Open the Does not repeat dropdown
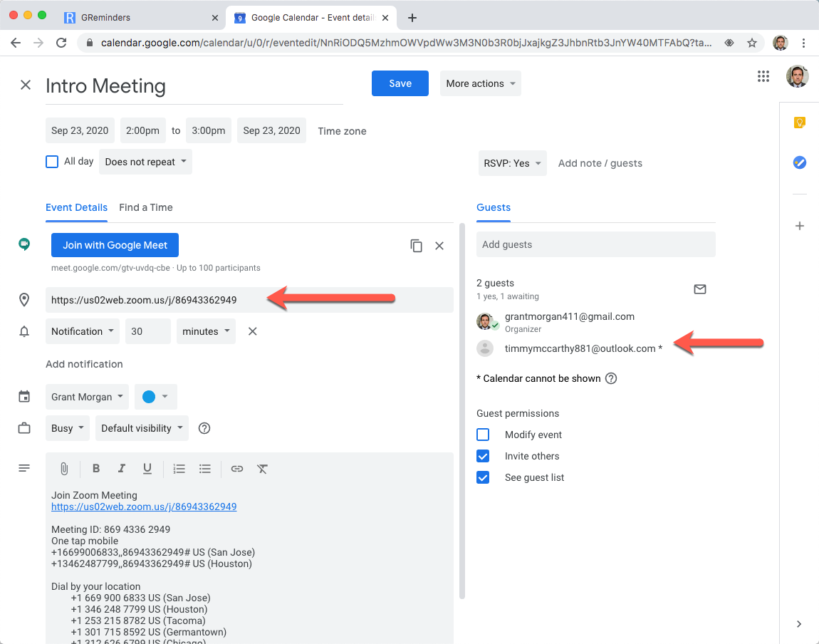Image resolution: width=819 pixels, height=644 pixels. click(x=145, y=162)
